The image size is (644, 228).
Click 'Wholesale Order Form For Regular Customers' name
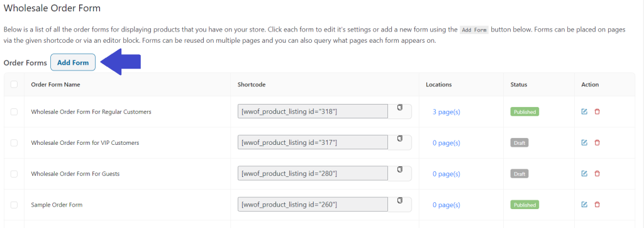tap(91, 111)
